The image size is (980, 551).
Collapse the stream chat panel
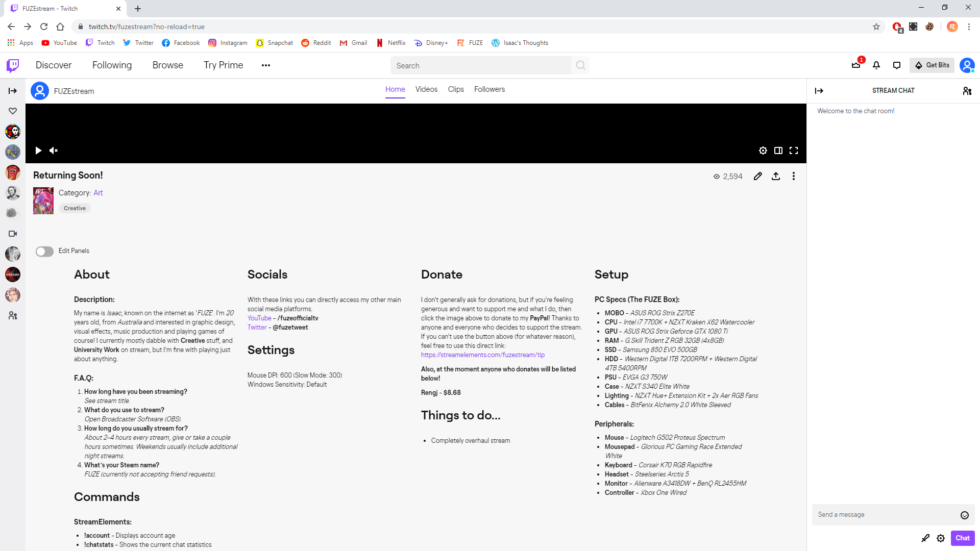tap(819, 91)
